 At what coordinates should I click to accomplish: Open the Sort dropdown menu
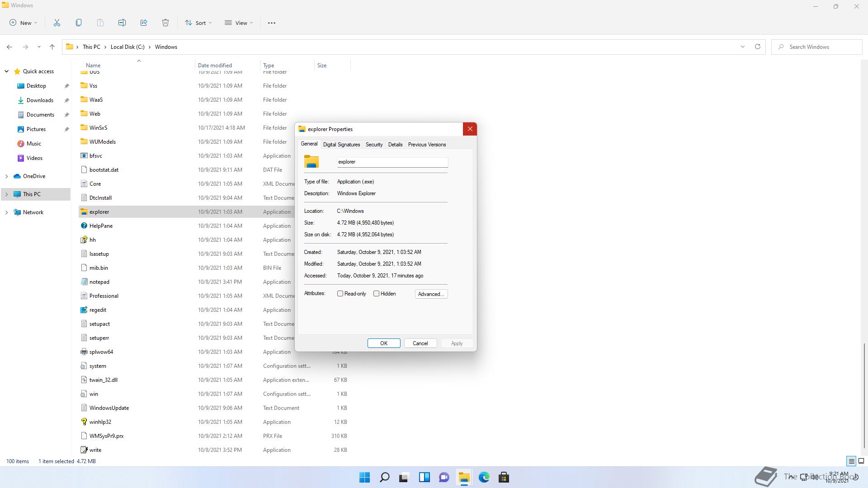pyautogui.click(x=198, y=23)
